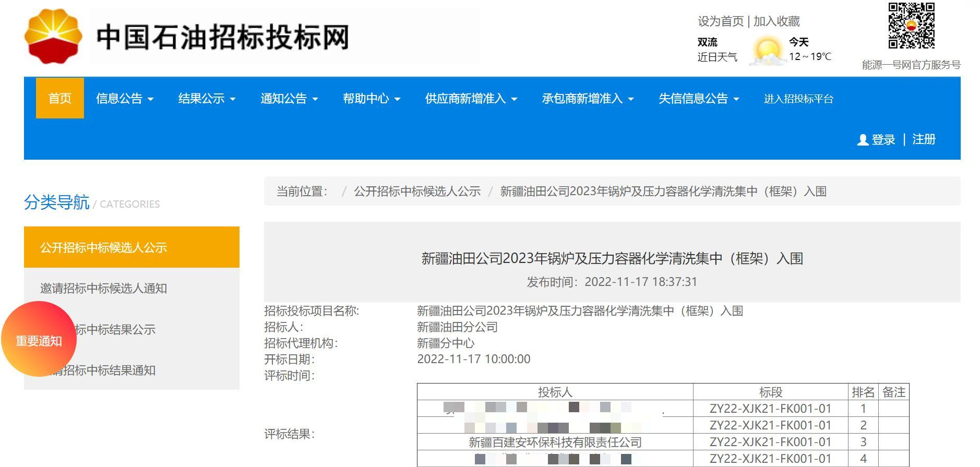Click the 重要通知 floating circle button
The height and width of the screenshot is (467, 980).
tap(39, 340)
